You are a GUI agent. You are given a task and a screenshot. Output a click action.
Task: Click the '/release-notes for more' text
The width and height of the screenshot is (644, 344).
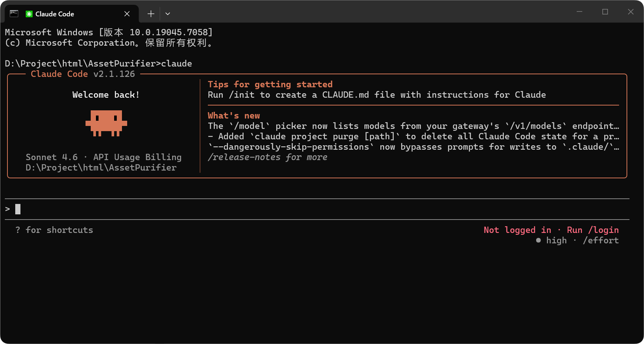[268, 157]
